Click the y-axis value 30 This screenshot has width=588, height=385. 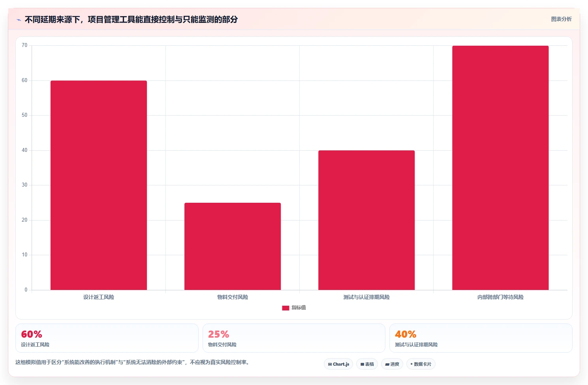click(24, 185)
